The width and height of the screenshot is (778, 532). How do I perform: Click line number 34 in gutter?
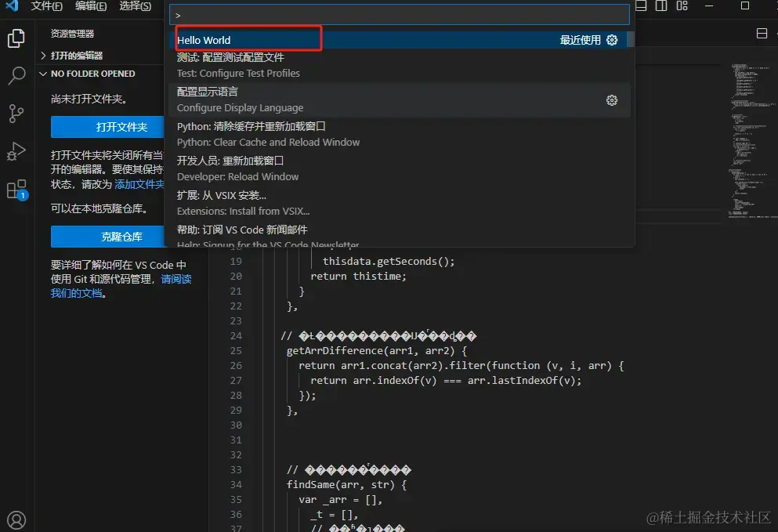pos(236,485)
